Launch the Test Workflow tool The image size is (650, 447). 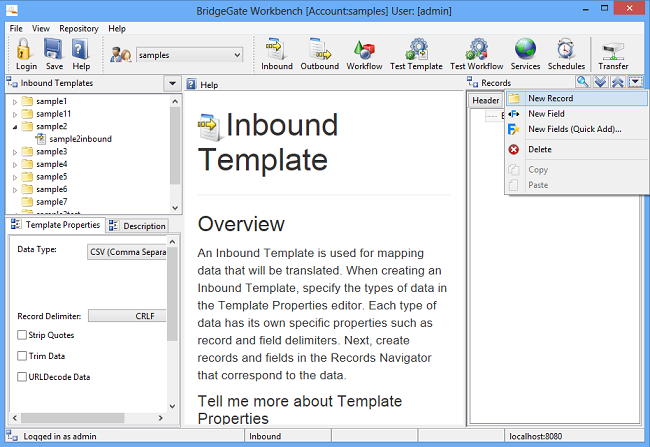coord(477,49)
